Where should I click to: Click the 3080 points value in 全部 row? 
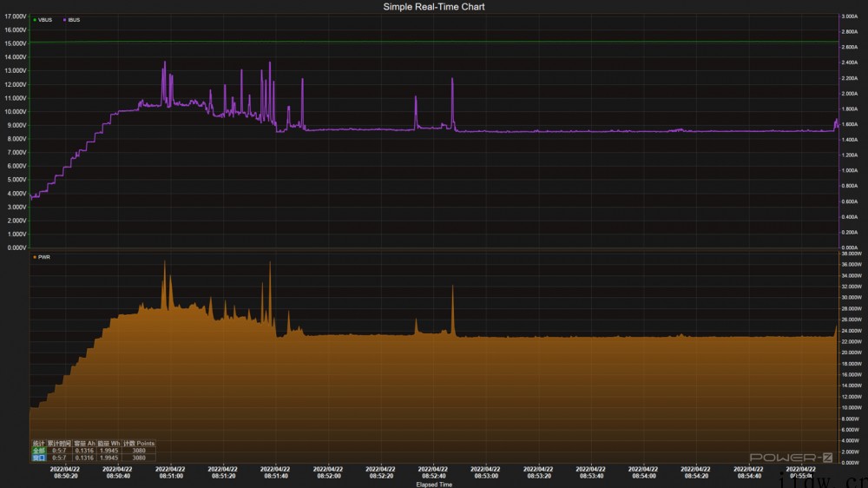(x=138, y=451)
